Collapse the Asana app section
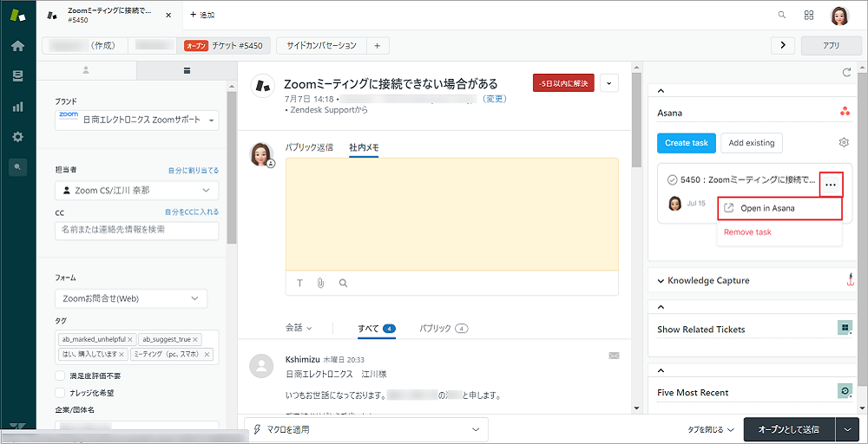868x444 pixels. pos(661,91)
